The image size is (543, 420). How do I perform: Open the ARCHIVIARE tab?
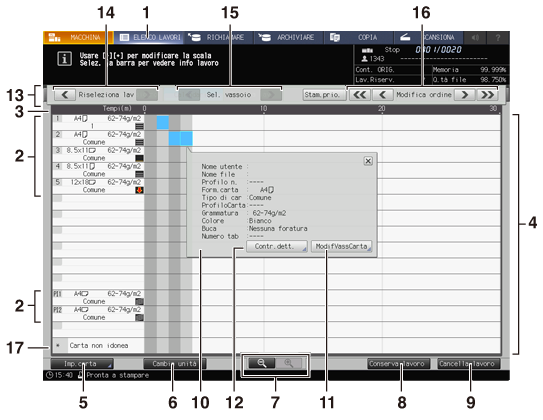pos(289,37)
